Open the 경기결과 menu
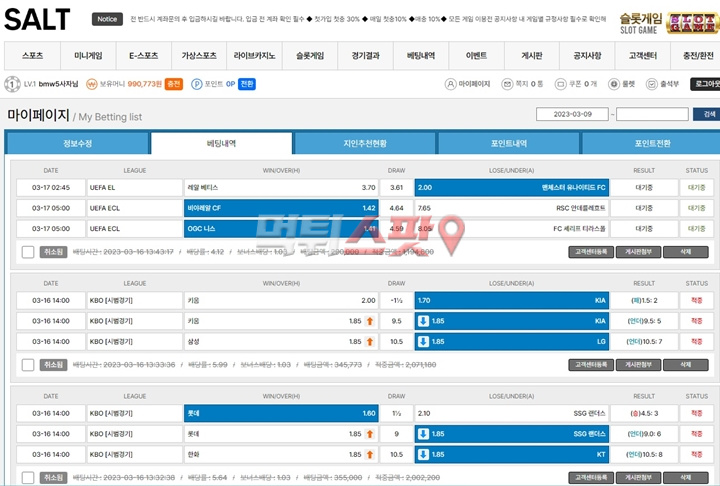Screen dimensions: 720x486 pos(366,56)
